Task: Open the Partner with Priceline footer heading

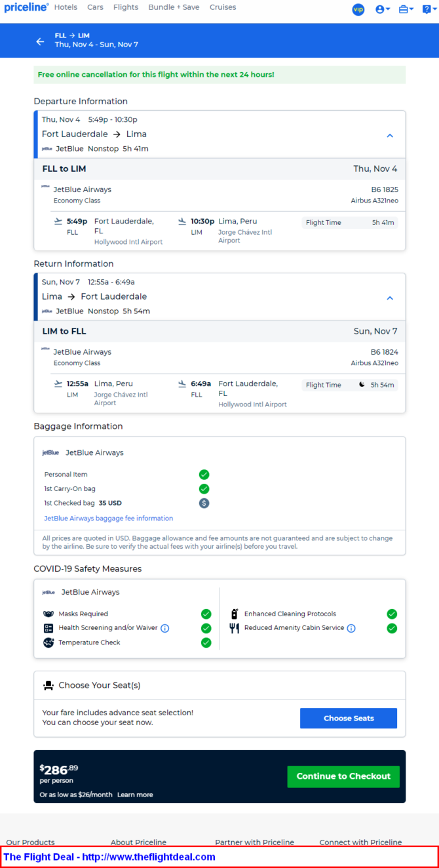Action: click(254, 842)
